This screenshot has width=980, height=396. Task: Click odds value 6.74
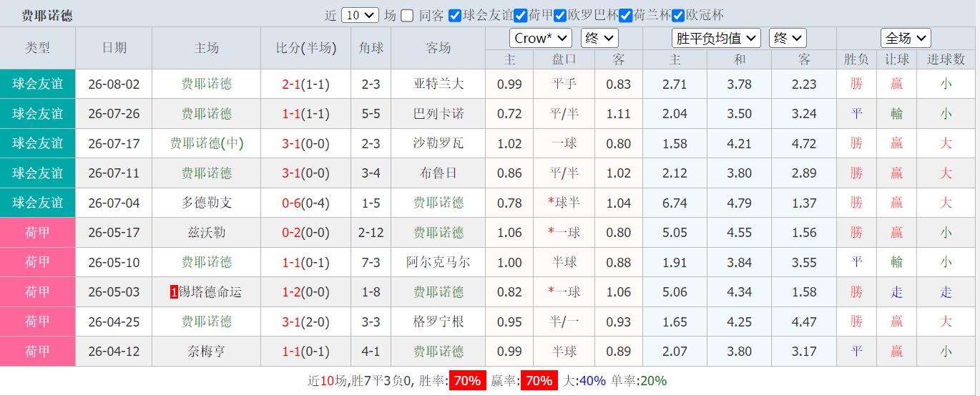[675, 203]
